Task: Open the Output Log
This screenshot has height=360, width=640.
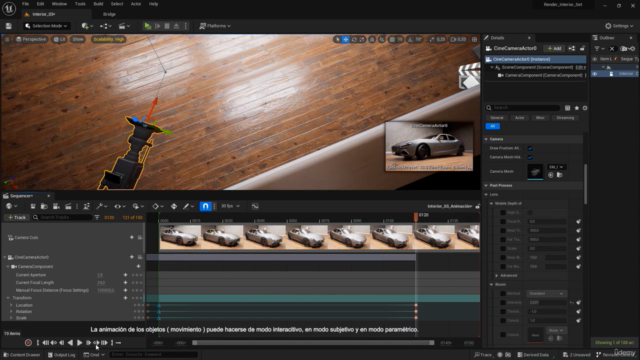Action: 62,355
